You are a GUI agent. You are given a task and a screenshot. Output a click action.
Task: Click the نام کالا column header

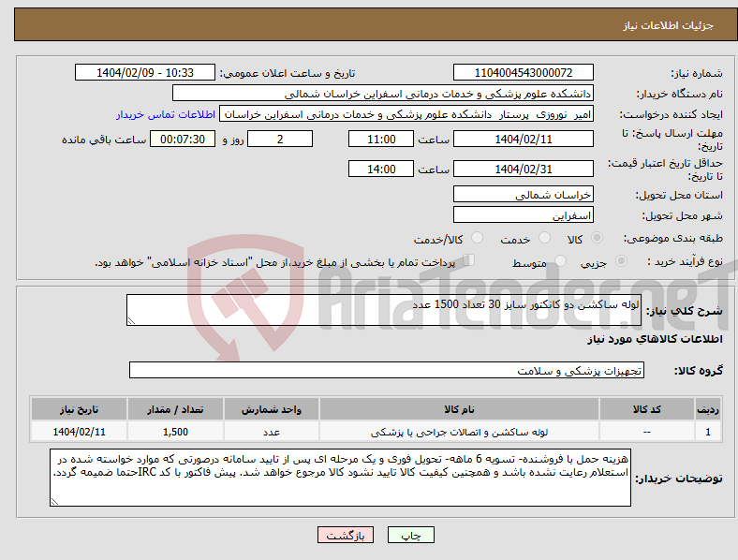point(459,409)
